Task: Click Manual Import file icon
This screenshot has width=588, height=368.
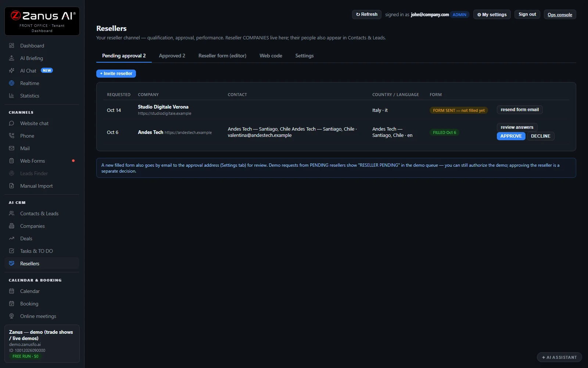Action: click(x=11, y=186)
